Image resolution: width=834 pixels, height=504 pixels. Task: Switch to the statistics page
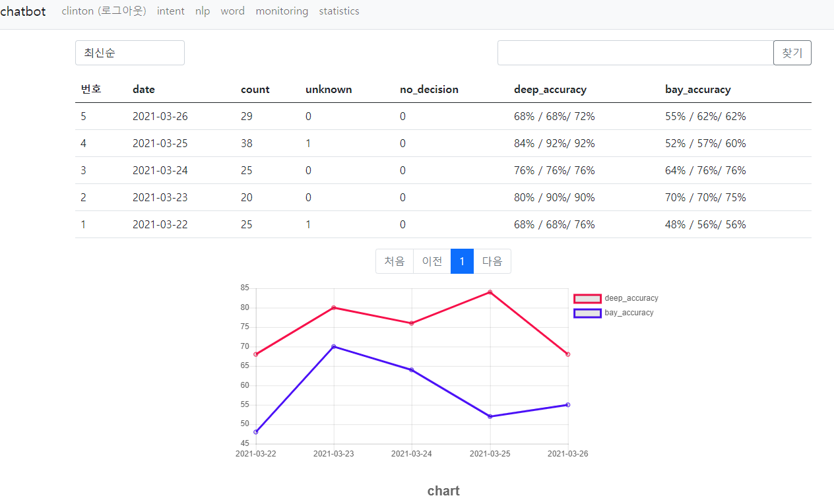point(338,11)
